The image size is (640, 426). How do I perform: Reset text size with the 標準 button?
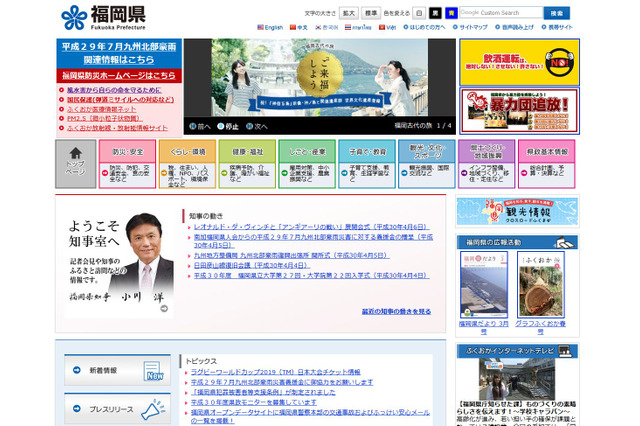point(371,13)
